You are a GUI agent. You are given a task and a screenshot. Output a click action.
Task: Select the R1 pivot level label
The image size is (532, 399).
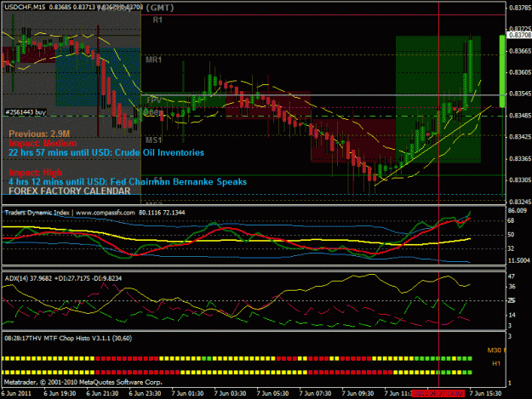157,20
